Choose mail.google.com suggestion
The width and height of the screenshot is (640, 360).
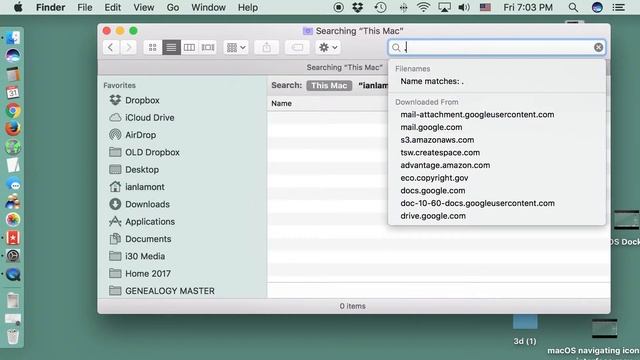pyautogui.click(x=497, y=127)
